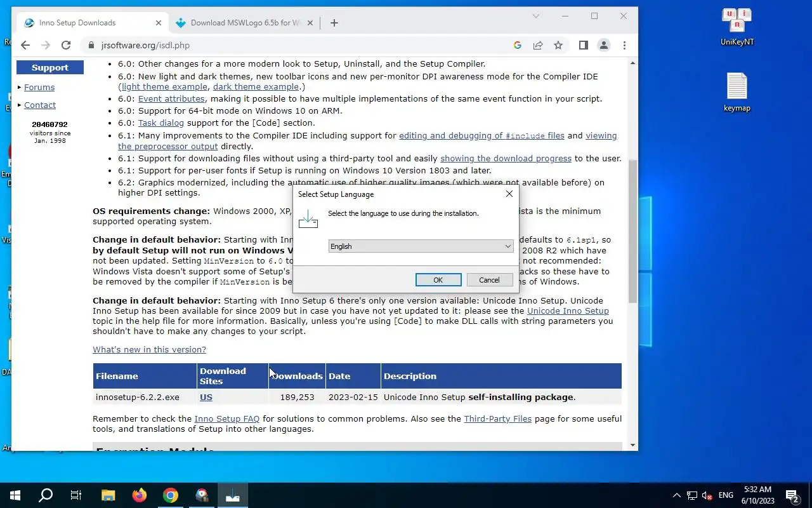Click Cancel in Select Setup Language dialog
Image resolution: width=812 pixels, height=508 pixels.
click(489, 280)
